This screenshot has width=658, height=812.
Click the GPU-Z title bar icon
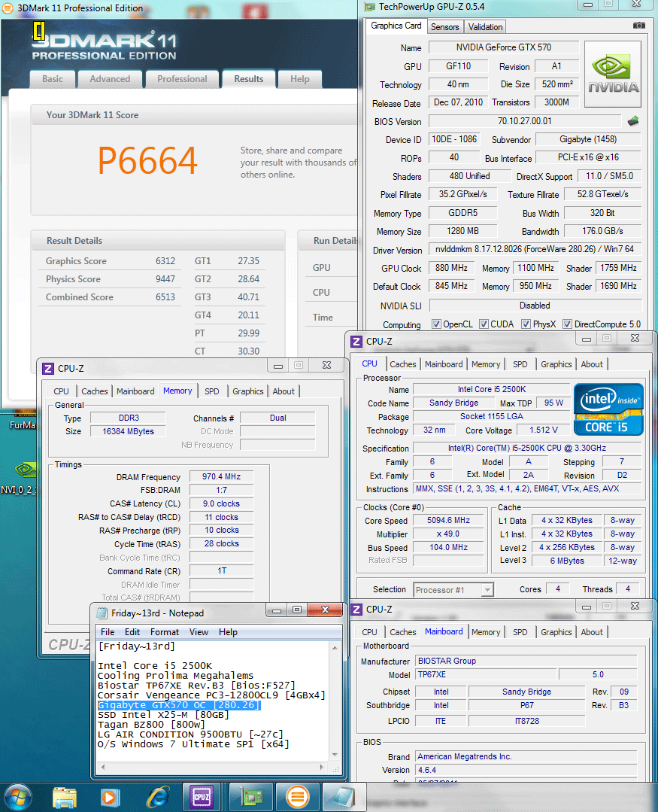[369, 7]
